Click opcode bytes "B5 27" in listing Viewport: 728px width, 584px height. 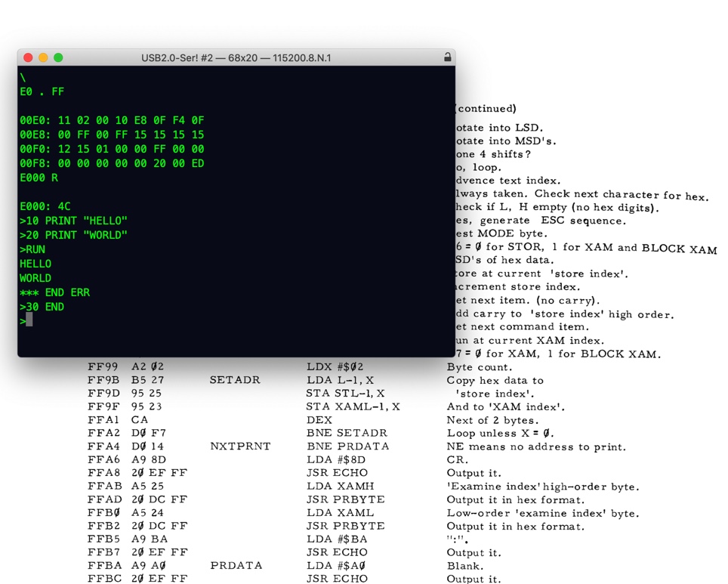(147, 380)
